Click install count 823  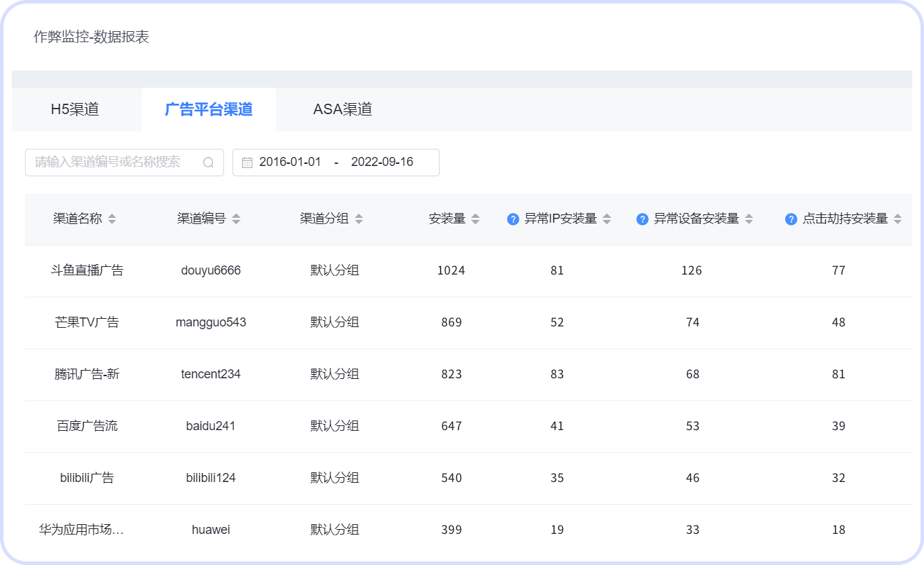tap(452, 375)
